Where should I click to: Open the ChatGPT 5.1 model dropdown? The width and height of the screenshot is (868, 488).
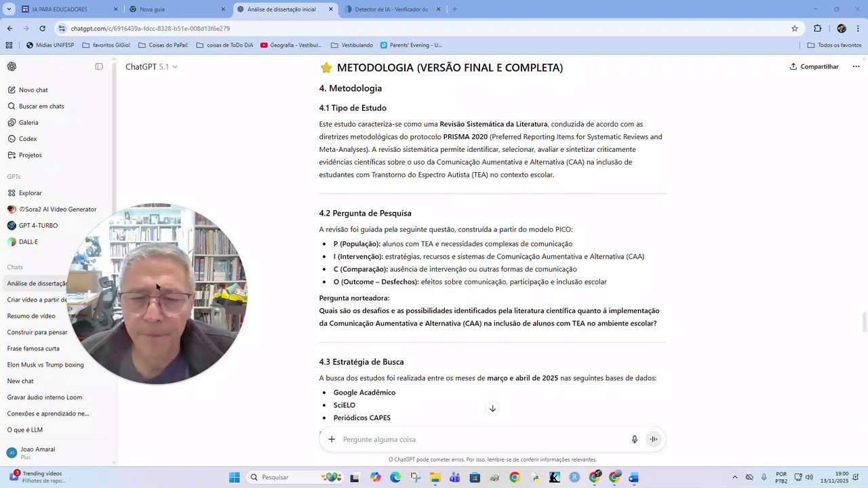[x=151, y=66]
